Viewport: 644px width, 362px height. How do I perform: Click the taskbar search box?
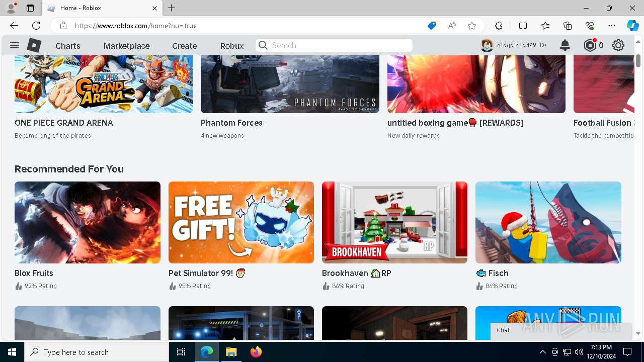[x=97, y=352]
